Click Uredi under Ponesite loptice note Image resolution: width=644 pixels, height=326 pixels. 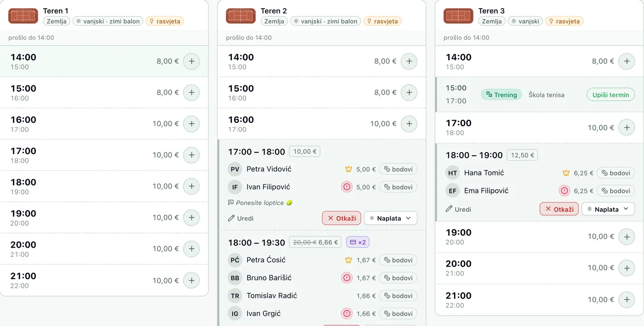click(241, 218)
